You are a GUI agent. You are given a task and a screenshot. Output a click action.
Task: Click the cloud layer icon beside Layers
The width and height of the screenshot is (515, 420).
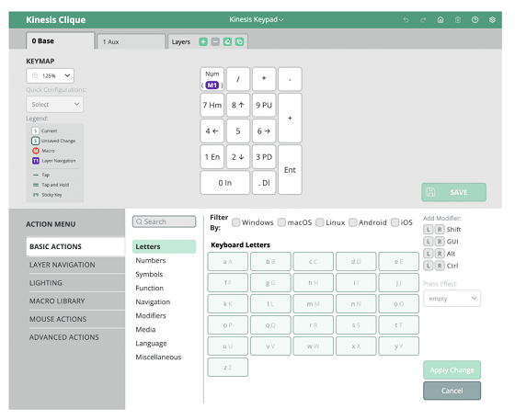(x=228, y=41)
